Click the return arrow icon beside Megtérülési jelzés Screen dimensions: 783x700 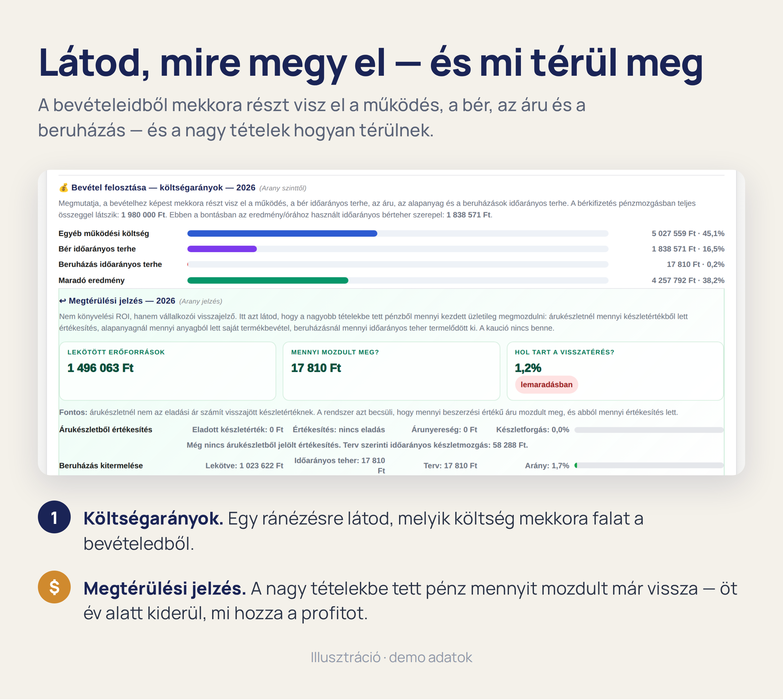coord(62,301)
